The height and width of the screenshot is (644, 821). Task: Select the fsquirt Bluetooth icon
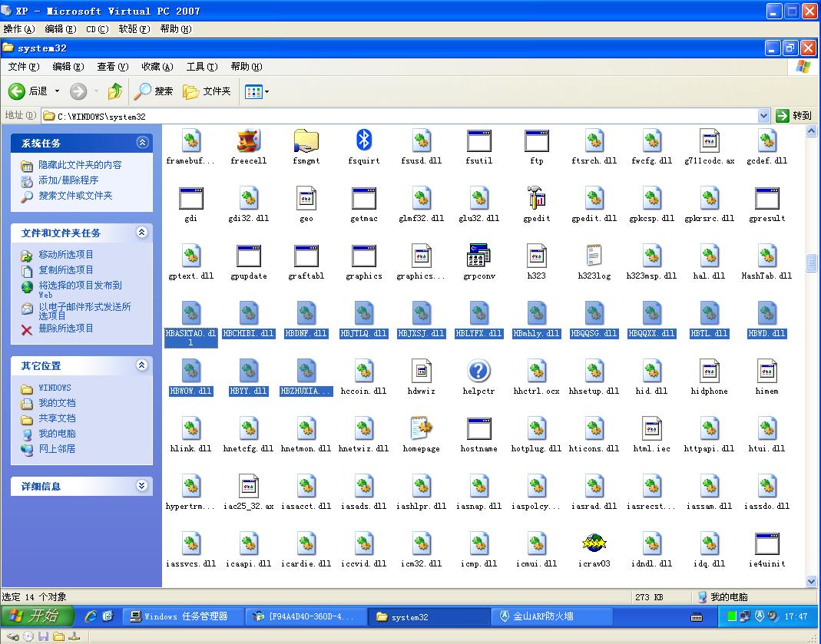[364, 141]
